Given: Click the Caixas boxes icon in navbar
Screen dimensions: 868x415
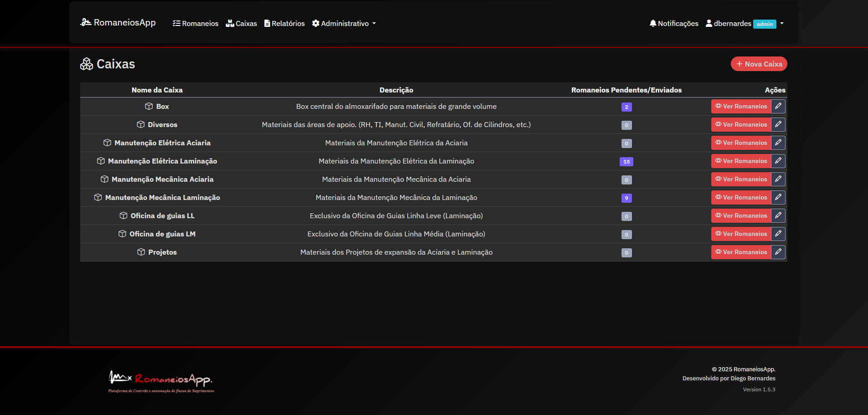Looking at the screenshot, I should [x=229, y=23].
